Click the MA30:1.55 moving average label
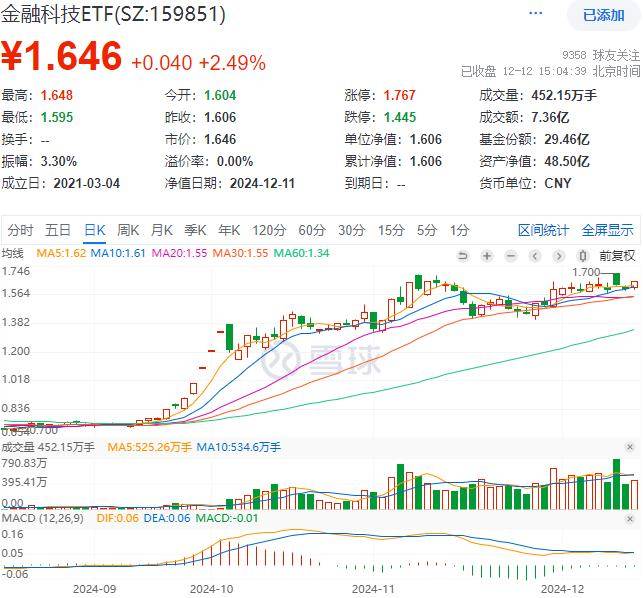This screenshot has height=598, width=643. (240, 253)
